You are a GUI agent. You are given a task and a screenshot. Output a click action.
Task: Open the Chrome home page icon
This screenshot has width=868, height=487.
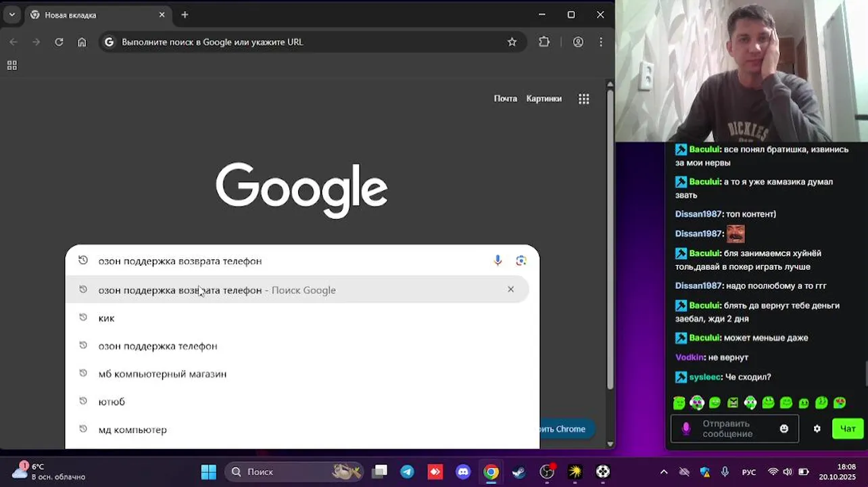point(82,42)
